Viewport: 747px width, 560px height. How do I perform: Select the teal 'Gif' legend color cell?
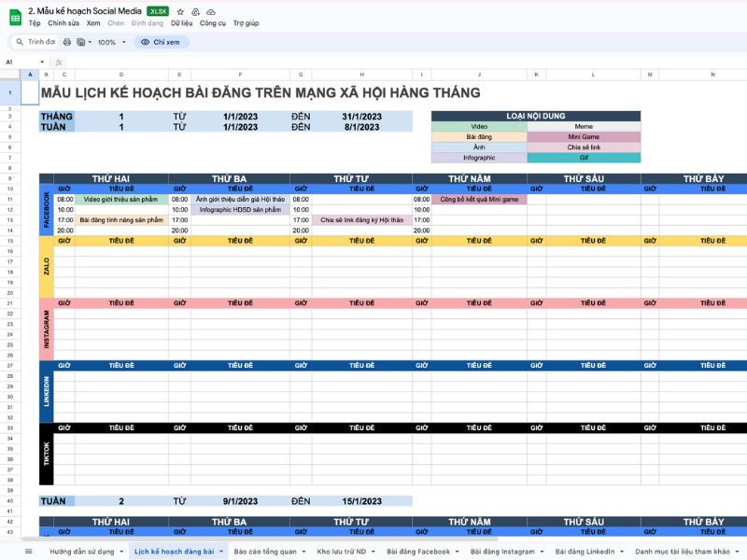[x=584, y=158]
